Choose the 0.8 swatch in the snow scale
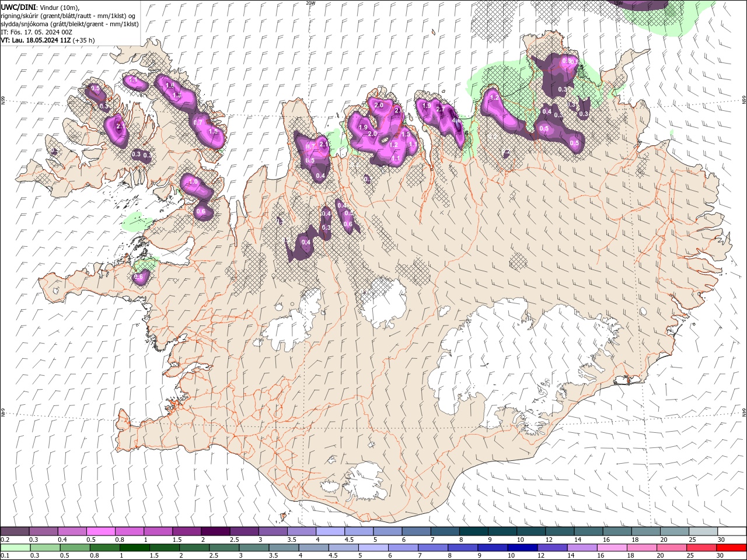This screenshot has height=560, width=747. (129, 531)
